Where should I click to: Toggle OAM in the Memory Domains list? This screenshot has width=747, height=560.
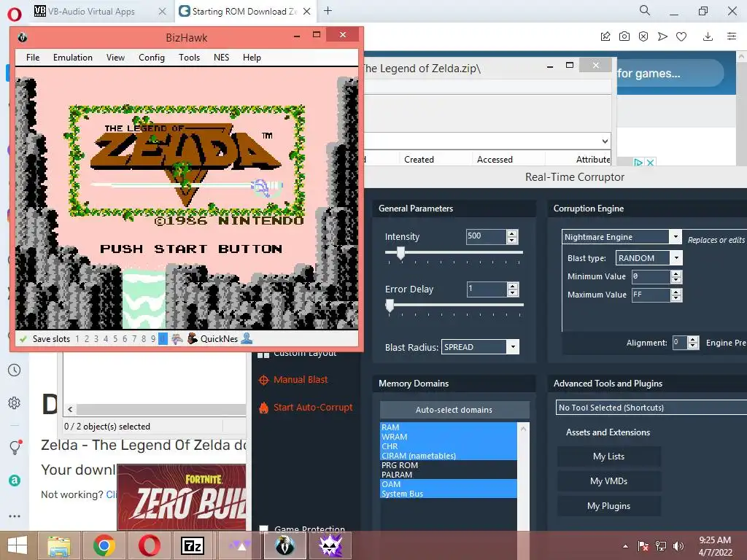click(449, 484)
